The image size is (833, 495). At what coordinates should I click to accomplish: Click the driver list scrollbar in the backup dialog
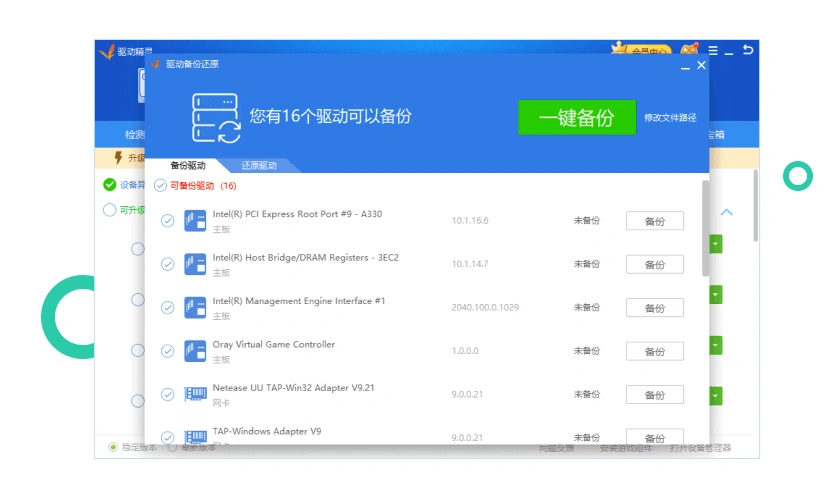(706, 228)
